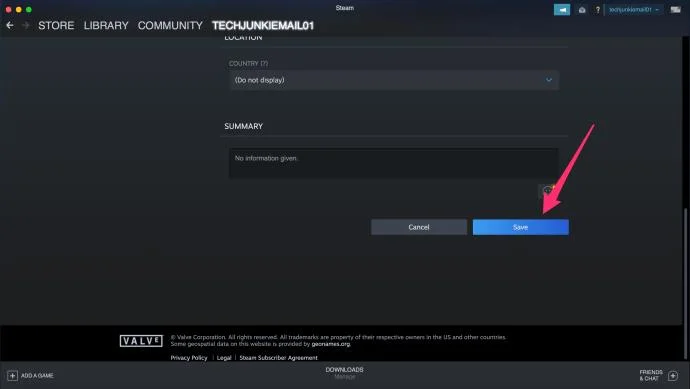Expand the Country dropdown chevron
The width and height of the screenshot is (690, 389).
[x=549, y=80]
